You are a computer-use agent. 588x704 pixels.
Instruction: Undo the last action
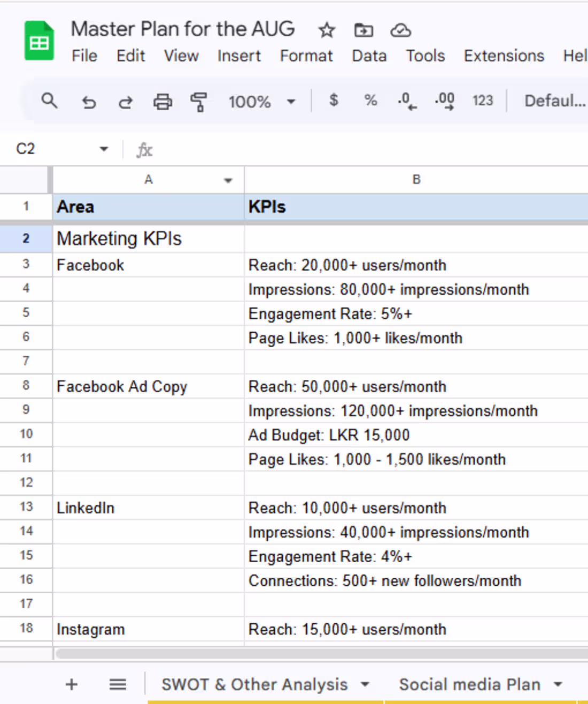(x=89, y=101)
